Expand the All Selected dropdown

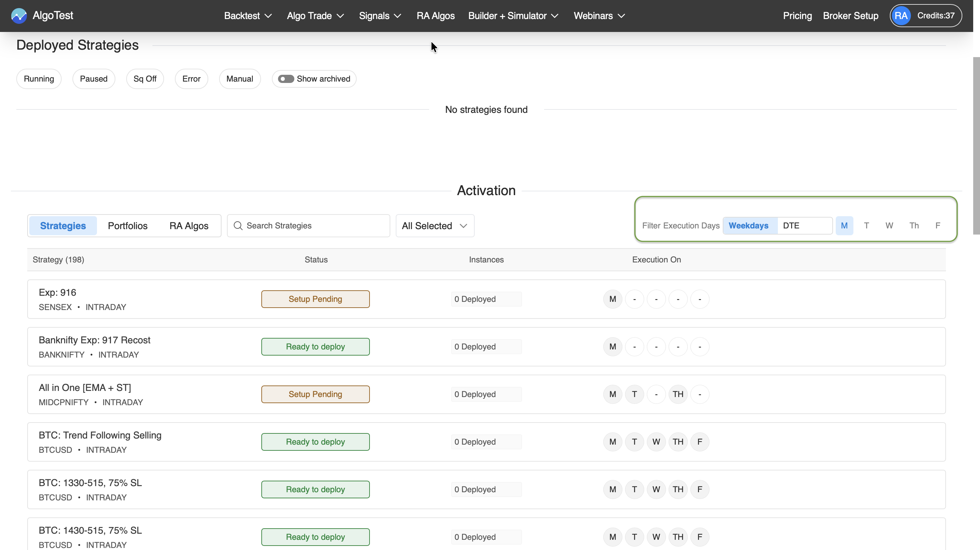coord(435,226)
